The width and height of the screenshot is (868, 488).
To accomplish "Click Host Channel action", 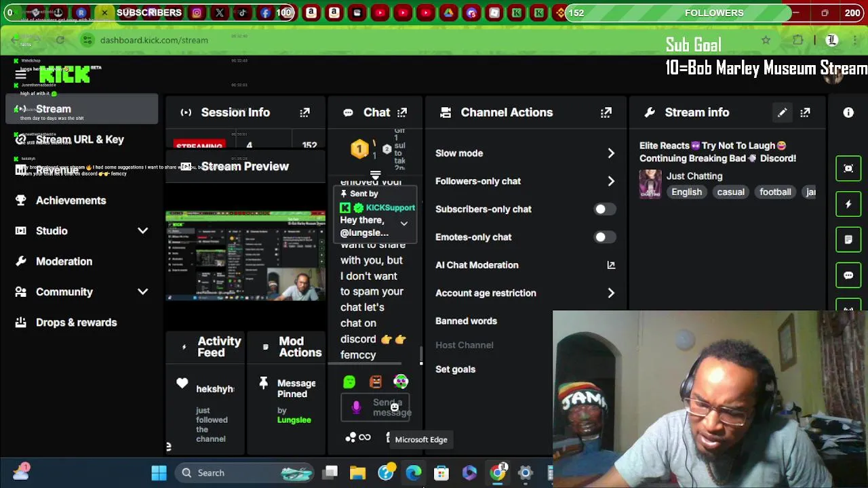I will (464, 345).
